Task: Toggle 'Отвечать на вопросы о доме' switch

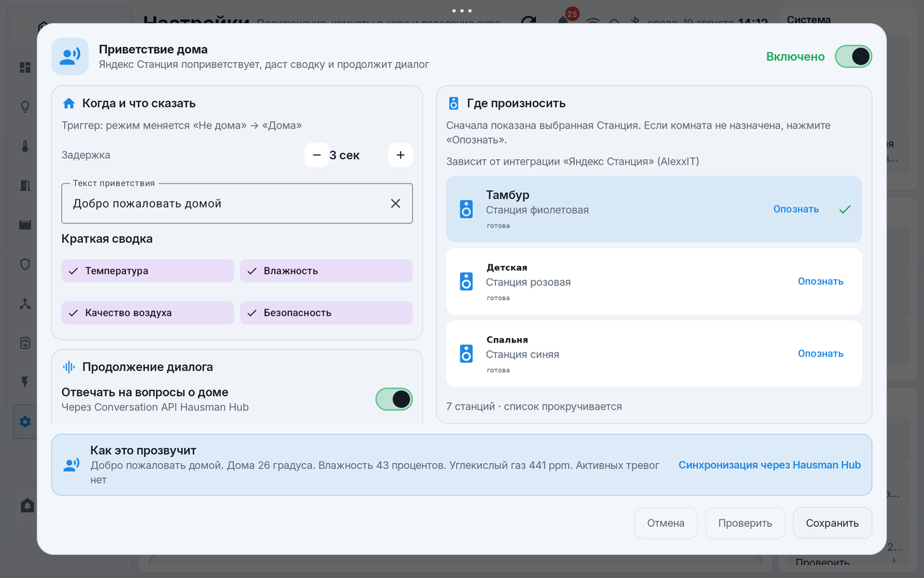Action: click(x=394, y=399)
